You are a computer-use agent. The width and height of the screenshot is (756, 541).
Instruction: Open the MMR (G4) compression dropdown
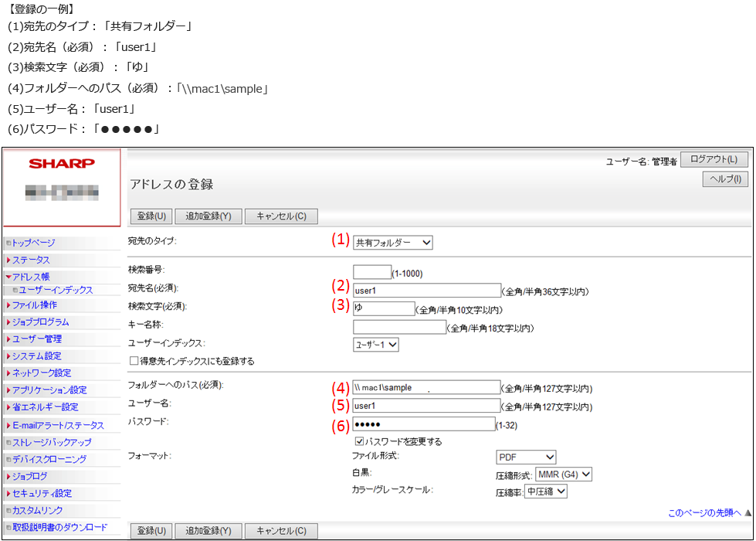click(564, 474)
